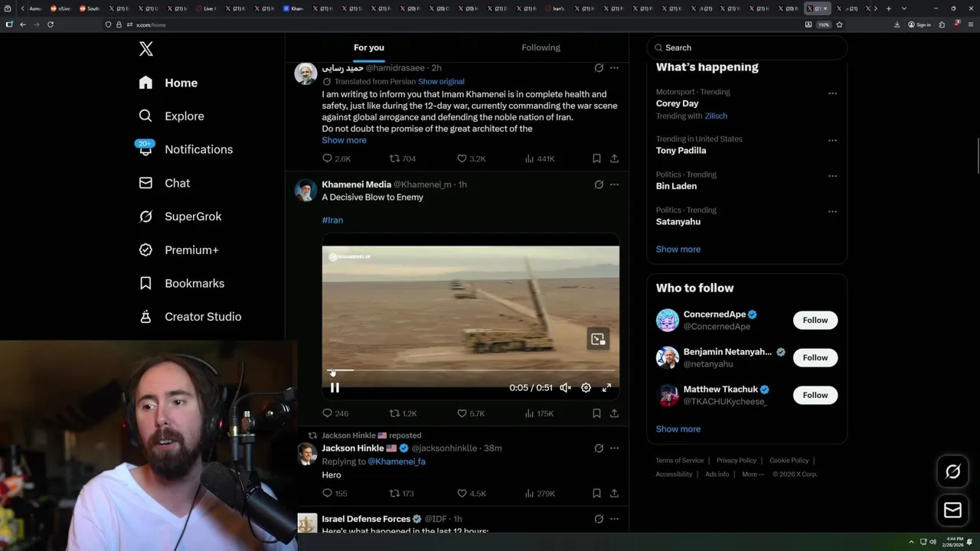Unmute the video with speaker icon
This screenshot has height=551, width=980.
tap(565, 388)
